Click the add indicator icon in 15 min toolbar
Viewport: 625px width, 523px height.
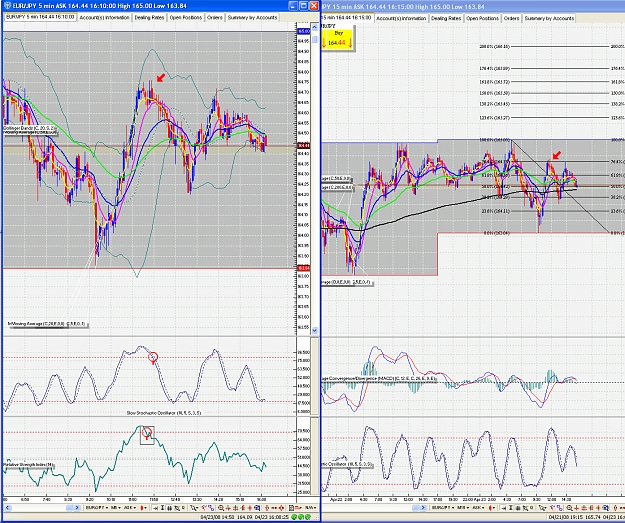pyautogui.click(x=553, y=508)
